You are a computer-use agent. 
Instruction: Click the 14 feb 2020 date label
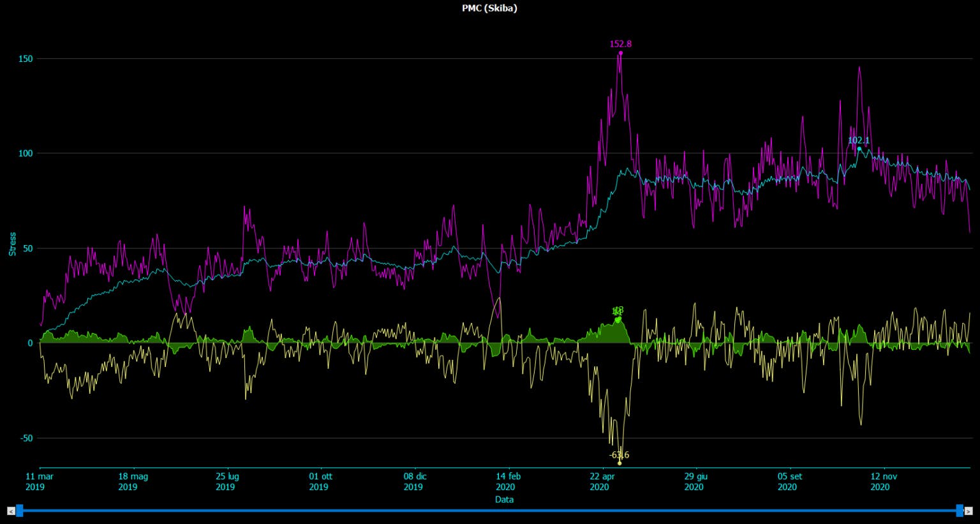[509, 481]
